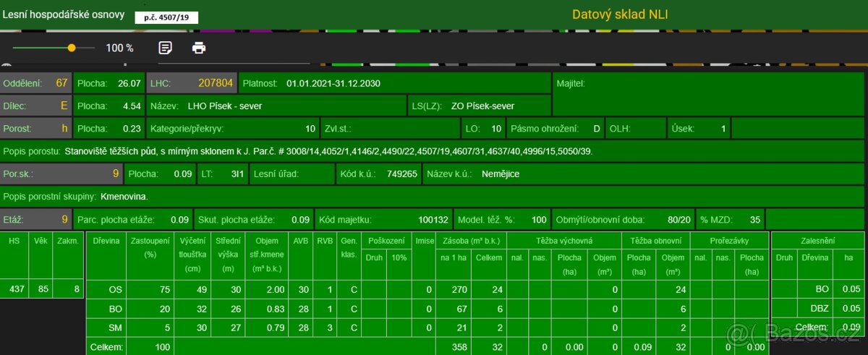
Task: Select the Dílec field with value E
Action: (x=36, y=106)
